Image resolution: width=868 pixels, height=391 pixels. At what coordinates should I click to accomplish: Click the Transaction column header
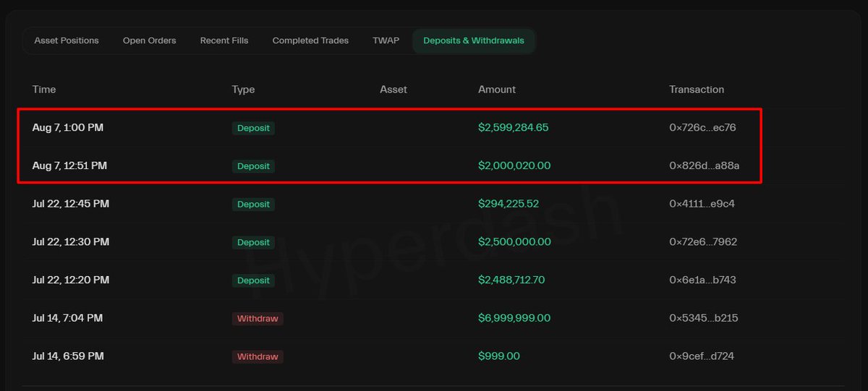(x=697, y=90)
